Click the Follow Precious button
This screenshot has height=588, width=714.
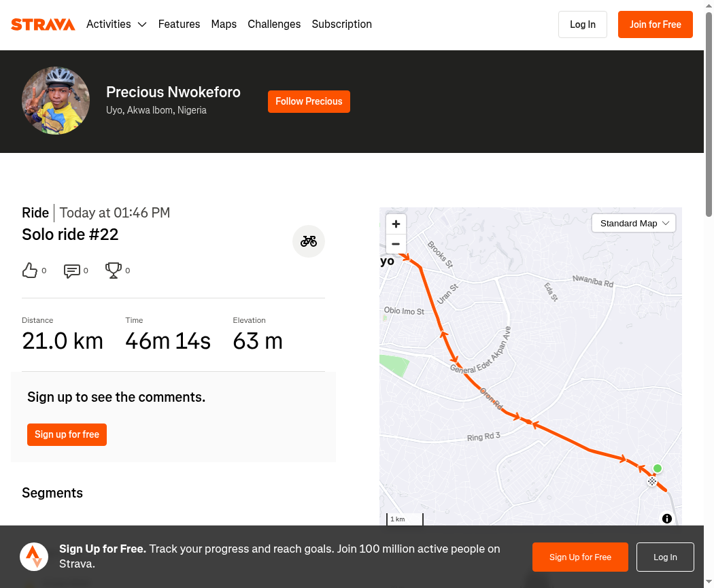(309, 101)
